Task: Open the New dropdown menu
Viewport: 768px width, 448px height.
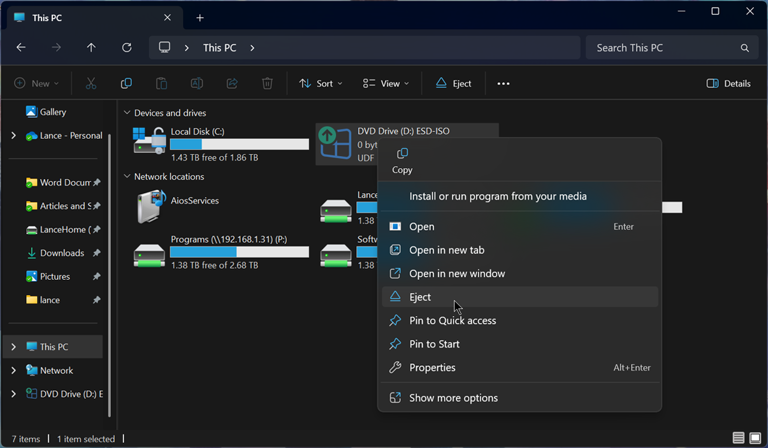Action: point(37,83)
